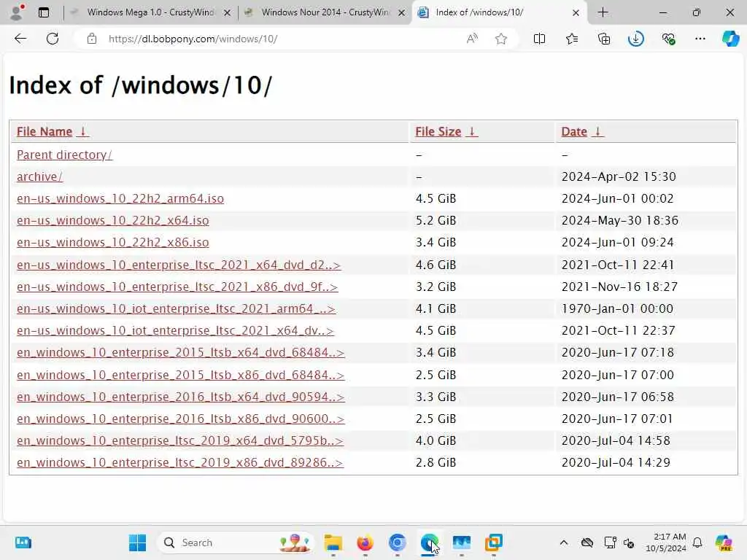
Task: Close the Windows Nour 2014 tab
Action: (x=402, y=13)
